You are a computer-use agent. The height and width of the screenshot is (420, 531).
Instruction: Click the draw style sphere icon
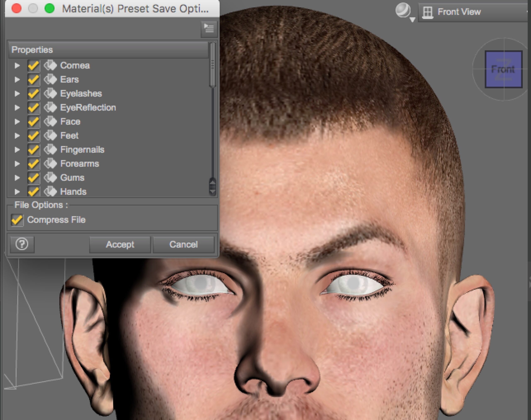point(403,11)
